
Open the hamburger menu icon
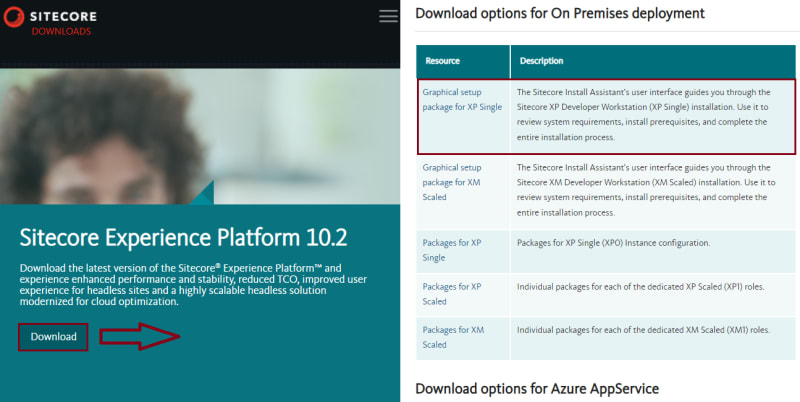pyautogui.click(x=388, y=16)
